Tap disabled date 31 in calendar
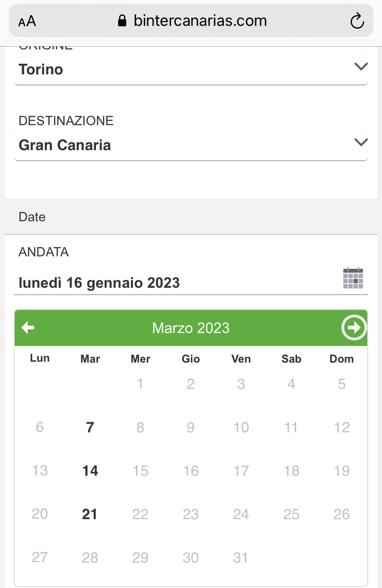The image size is (382, 588). [241, 558]
